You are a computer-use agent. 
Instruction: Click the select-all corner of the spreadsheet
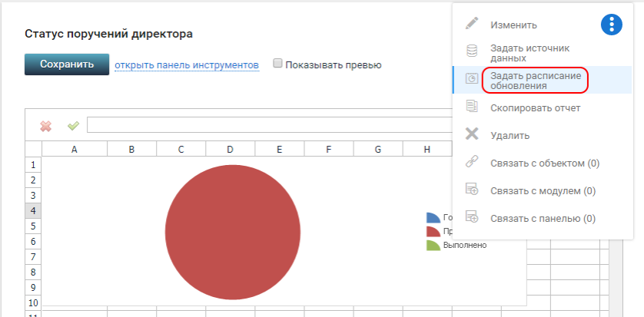[33, 149]
